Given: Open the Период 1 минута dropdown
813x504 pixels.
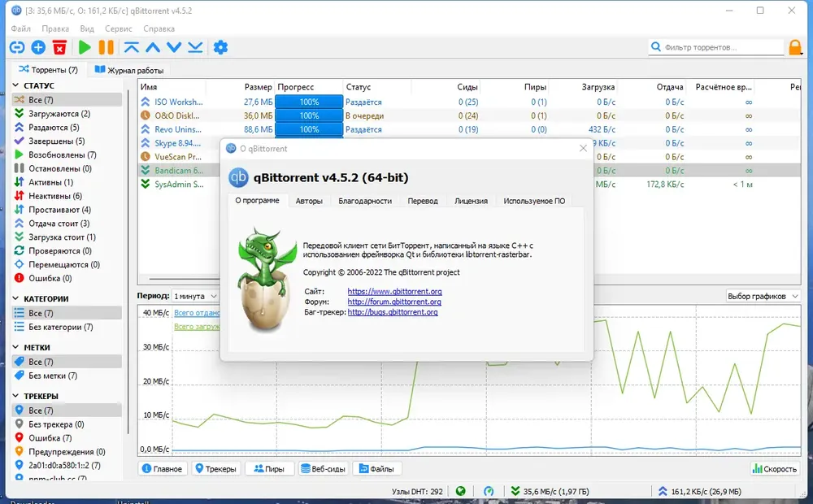Looking at the screenshot, I should tap(195, 296).
